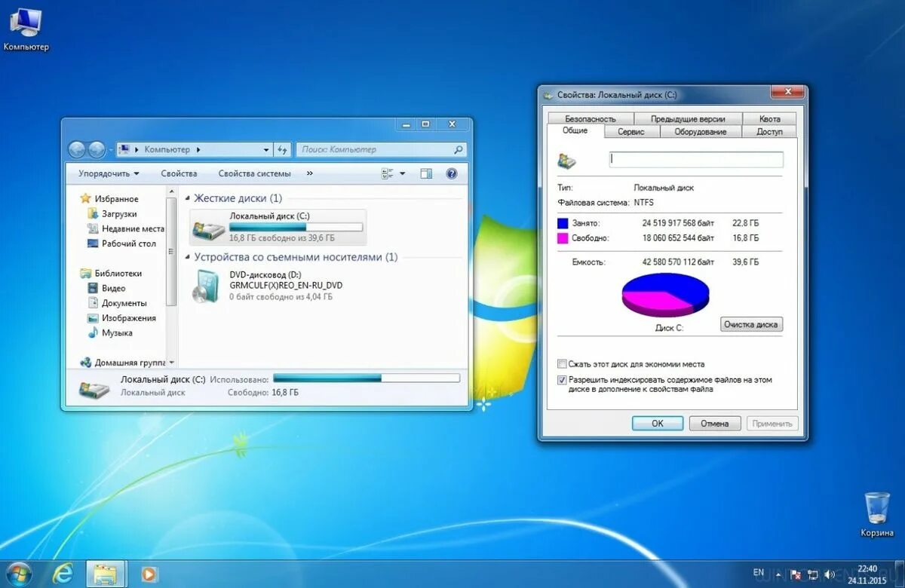Switch to the Сервис tab
Screen dimensions: 905x588
point(631,131)
